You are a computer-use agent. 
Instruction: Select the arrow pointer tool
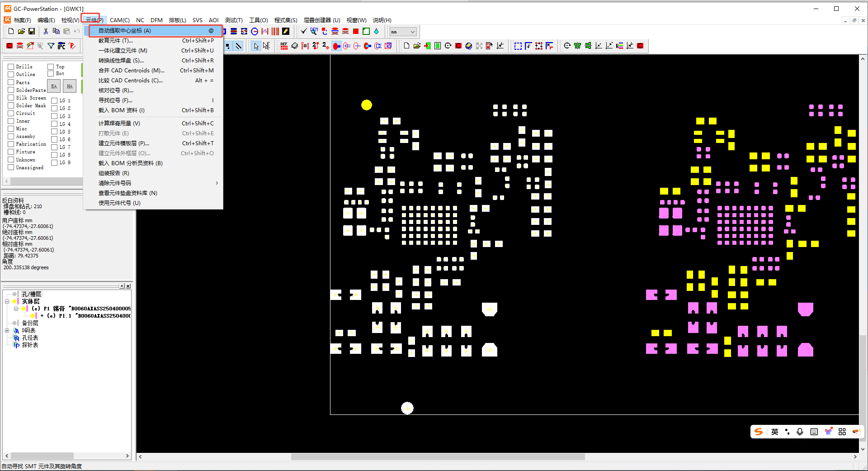(256, 46)
